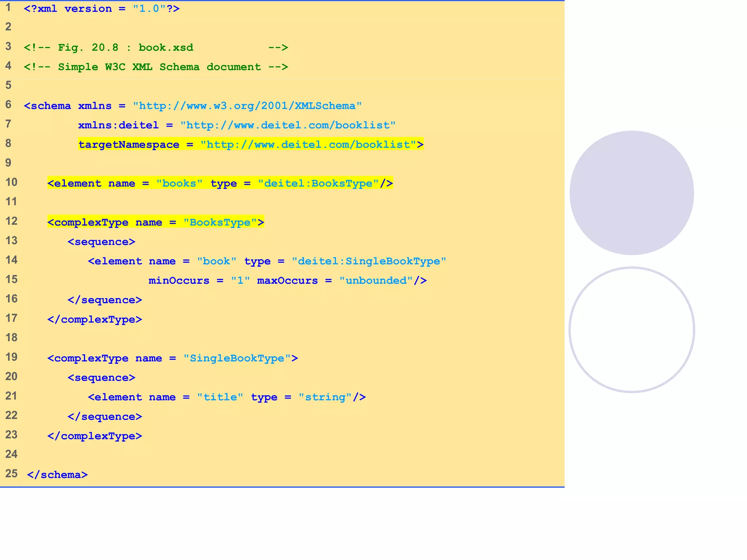747x560 pixels.
Task: Click the <sequence> tag on line 13
Action: 101,242
